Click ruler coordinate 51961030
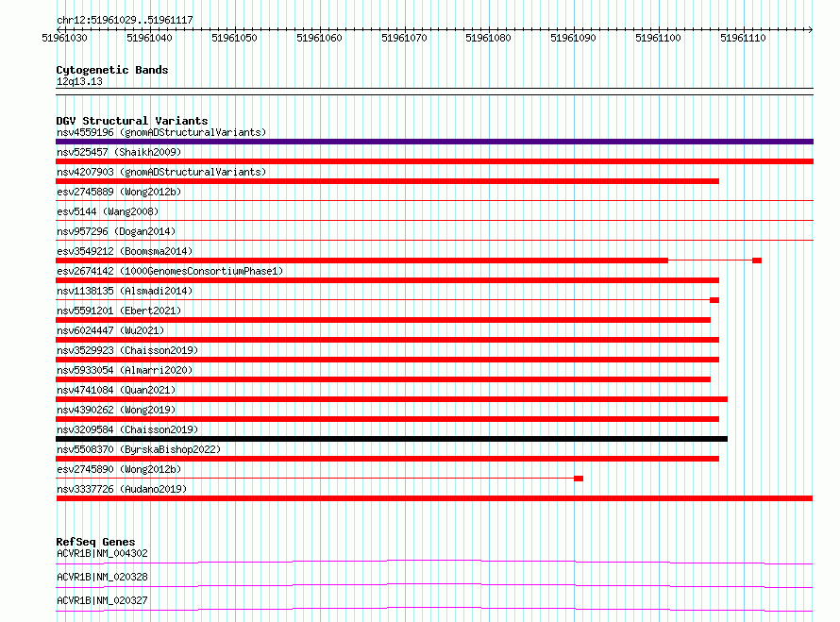 click(x=64, y=38)
